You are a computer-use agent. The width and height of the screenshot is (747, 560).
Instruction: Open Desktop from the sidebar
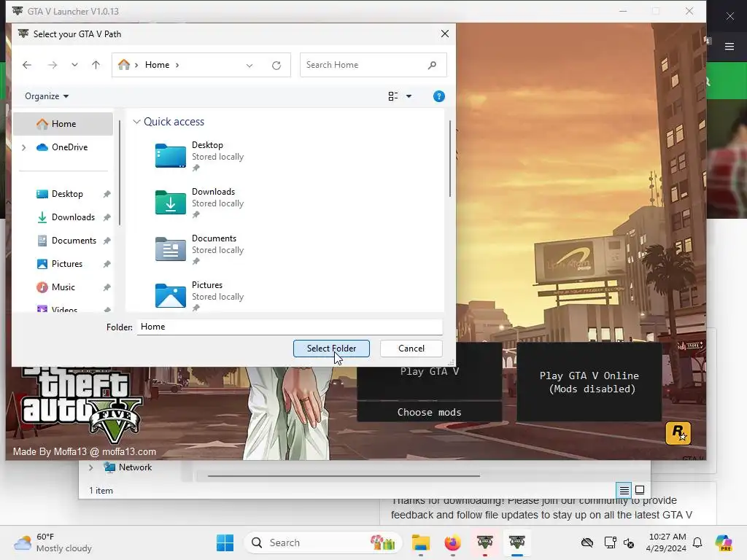[60, 194]
